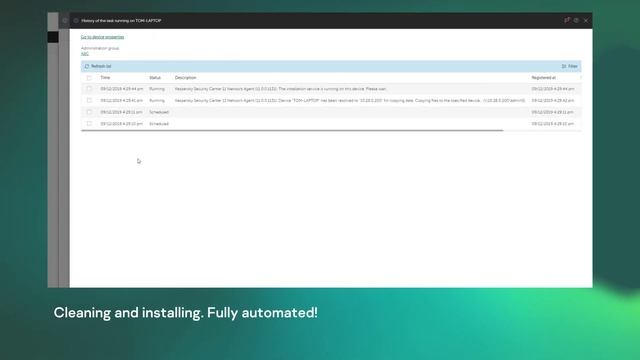Click the horizontal scrollbar under the table
Viewport: 640px width, 360px height.
292,131
